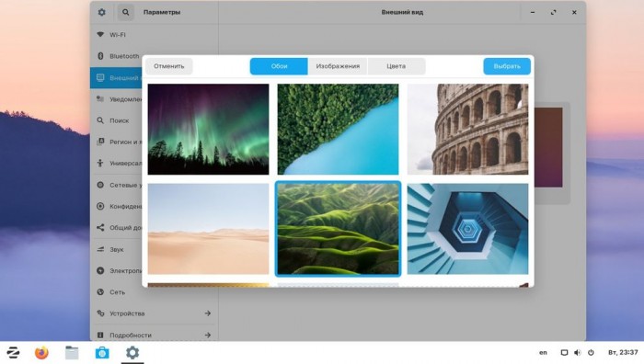Open Подробности in Settings sidebar
This screenshot has height=364, width=644.
pos(154,335)
